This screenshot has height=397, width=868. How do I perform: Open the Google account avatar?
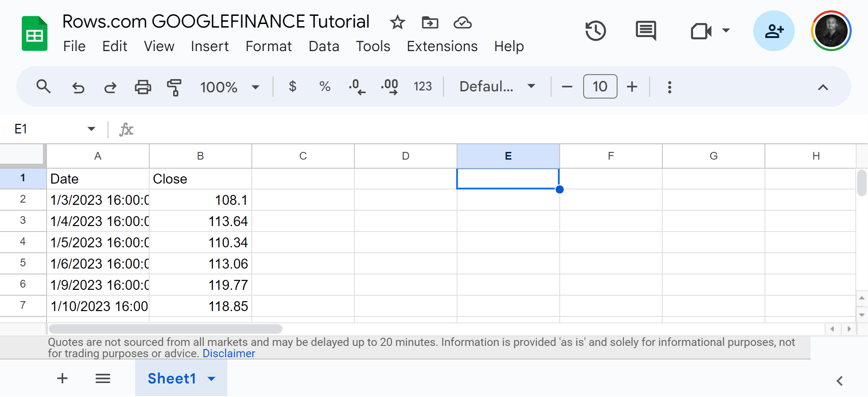831,31
